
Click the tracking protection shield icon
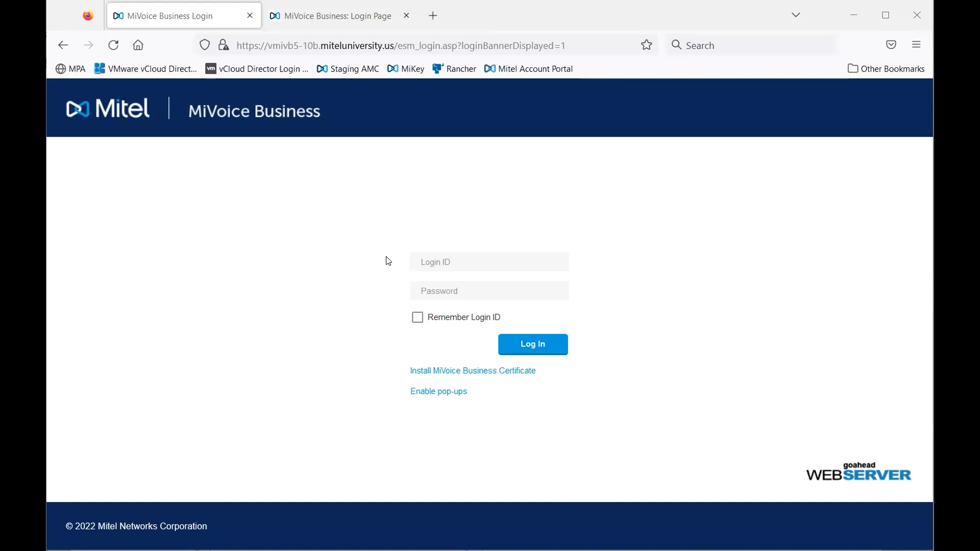click(x=205, y=45)
